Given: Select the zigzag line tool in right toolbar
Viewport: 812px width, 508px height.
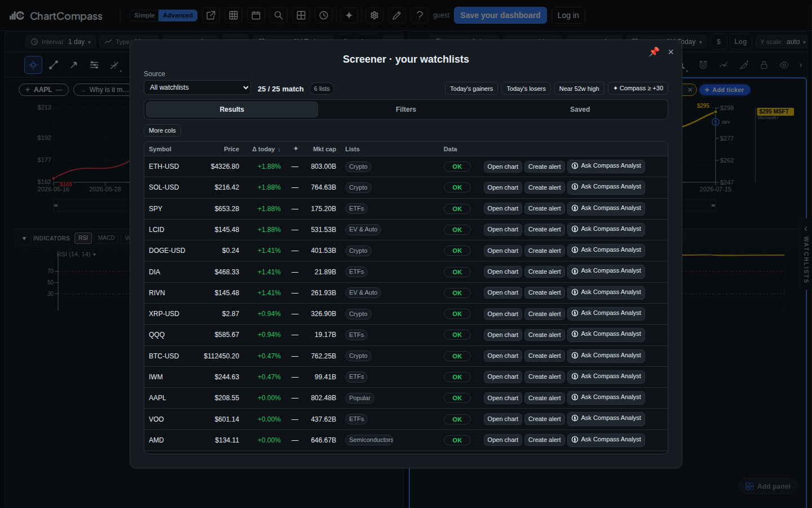Looking at the screenshot, I should (x=723, y=65).
